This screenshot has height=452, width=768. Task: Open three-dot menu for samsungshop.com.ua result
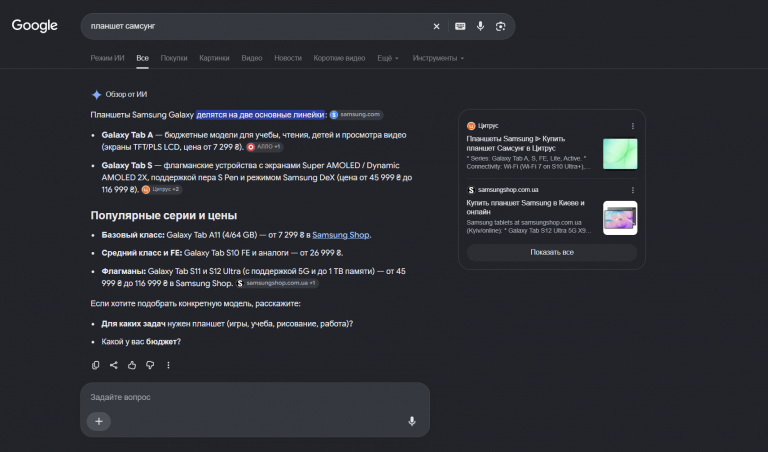(x=633, y=190)
